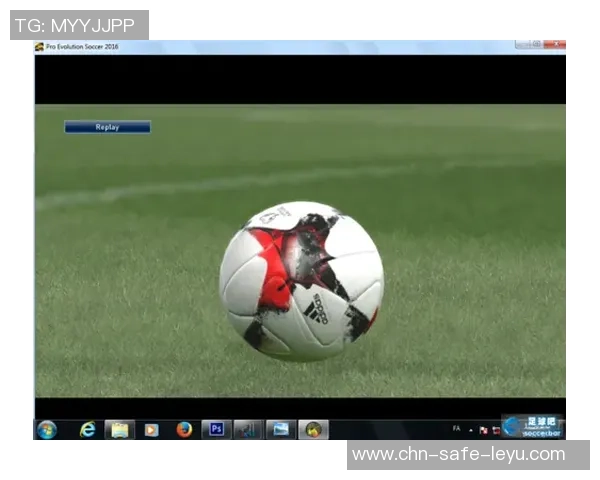Open the PES window icon system menu
The height and width of the screenshot is (480, 600).
coord(40,47)
